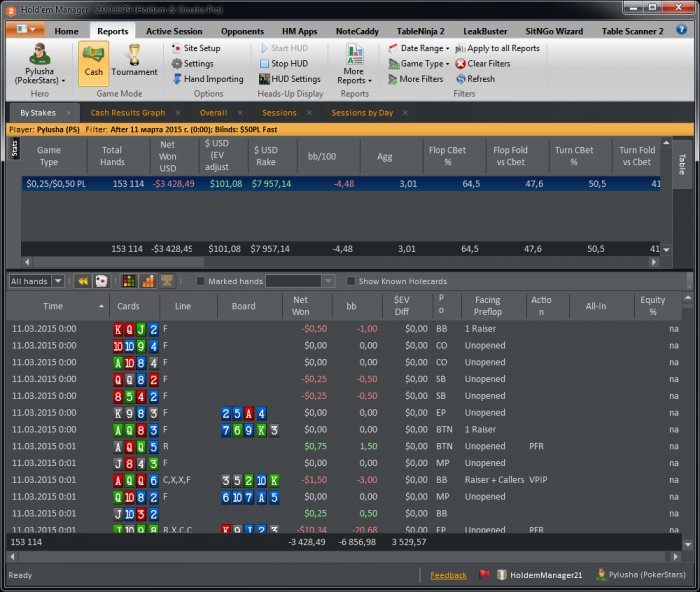This screenshot has width=700, height=592.
Task: Switch to Cash Results Graph tab
Action: pos(127,113)
